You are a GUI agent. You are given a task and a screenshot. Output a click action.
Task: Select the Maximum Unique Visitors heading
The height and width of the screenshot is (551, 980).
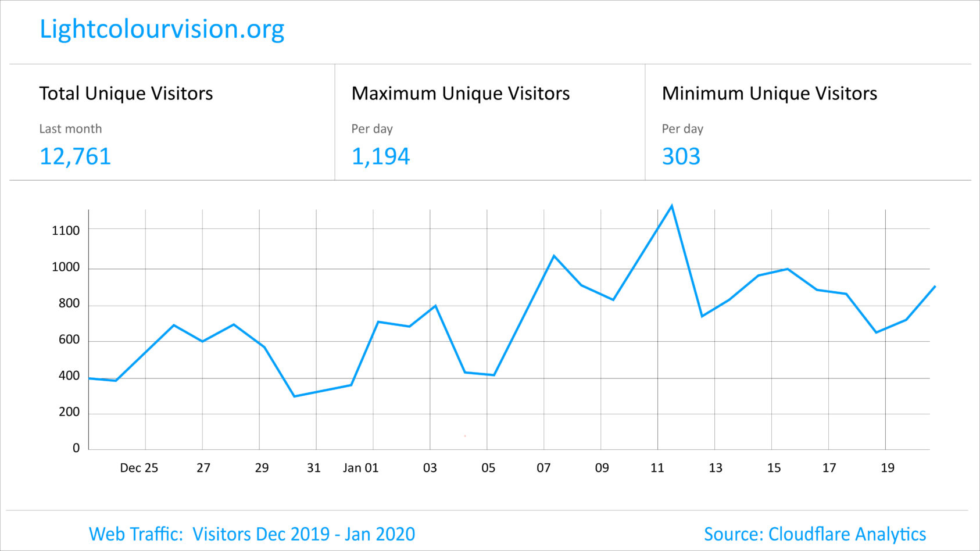[460, 94]
